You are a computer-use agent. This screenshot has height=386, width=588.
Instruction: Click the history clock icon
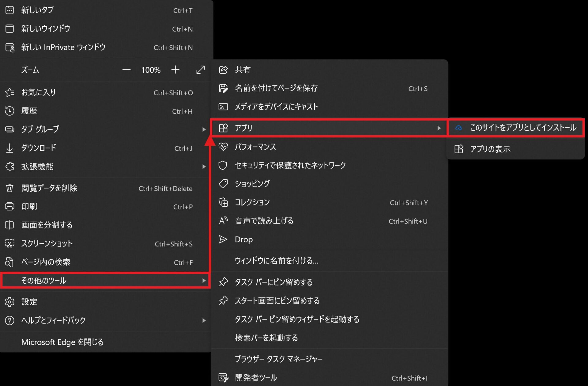pos(10,111)
